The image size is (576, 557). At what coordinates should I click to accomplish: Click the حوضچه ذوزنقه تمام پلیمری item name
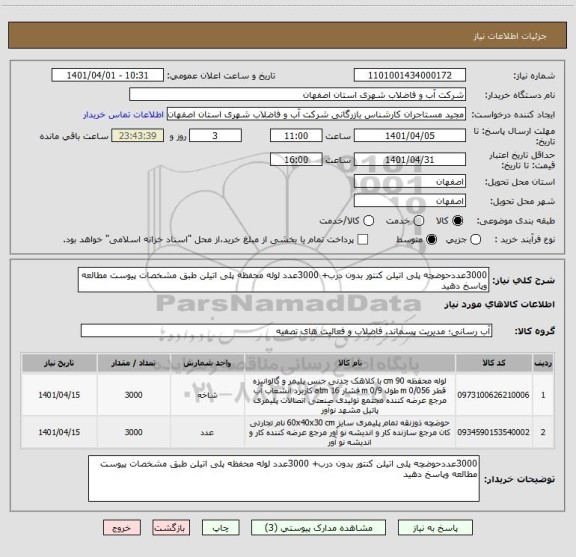click(350, 432)
